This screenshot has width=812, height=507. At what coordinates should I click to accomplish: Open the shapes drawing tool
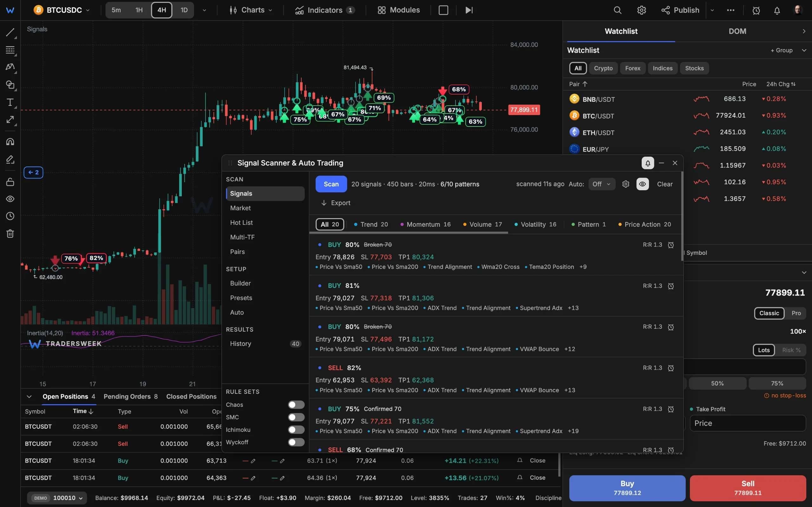point(10,84)
